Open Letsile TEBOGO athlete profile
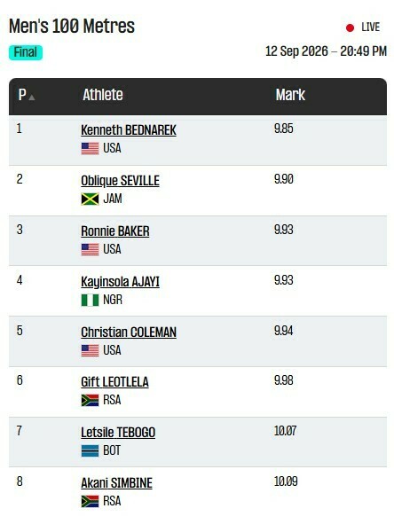 pyautogui.click(x=118, y=433)
